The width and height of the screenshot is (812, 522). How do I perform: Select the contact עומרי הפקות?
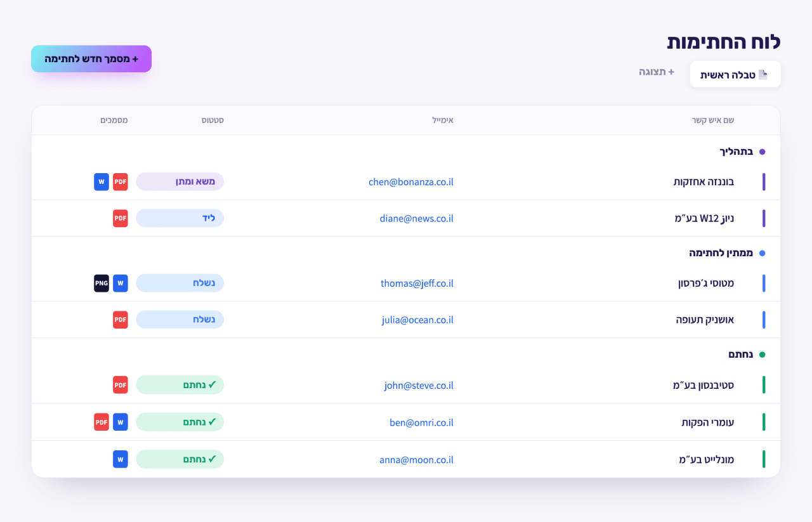[x=707, y=422]
